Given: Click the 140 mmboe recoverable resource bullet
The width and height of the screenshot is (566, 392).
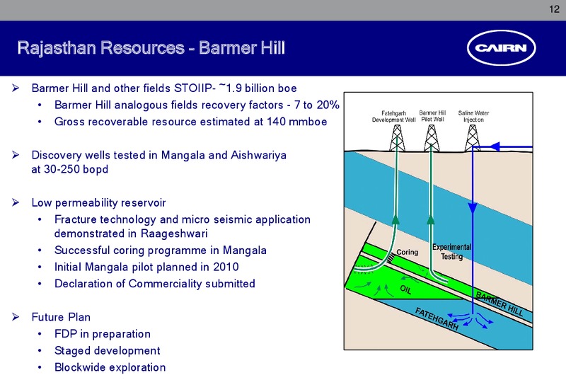Looking at the screenshot, I should tap(190, 122).
